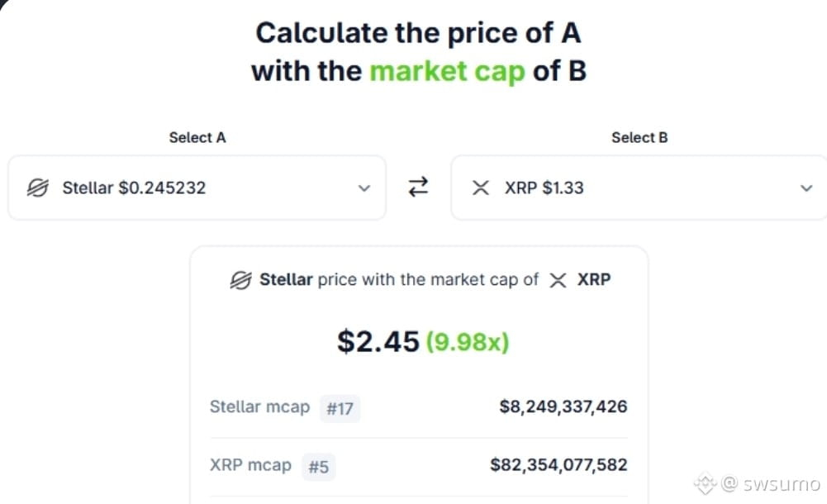827x504 pixels.
Task: Click the XRP mcap value $82,354,077,582
Action: point(558,464)
